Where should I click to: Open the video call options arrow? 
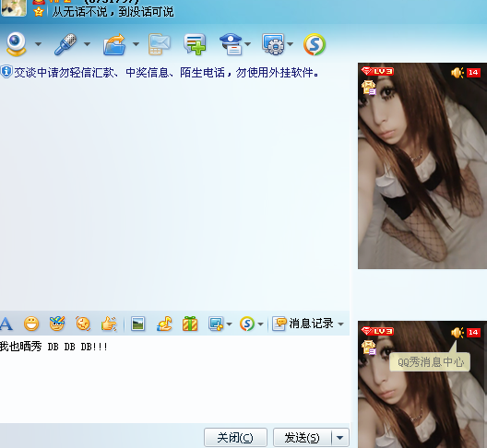(38, 44)
